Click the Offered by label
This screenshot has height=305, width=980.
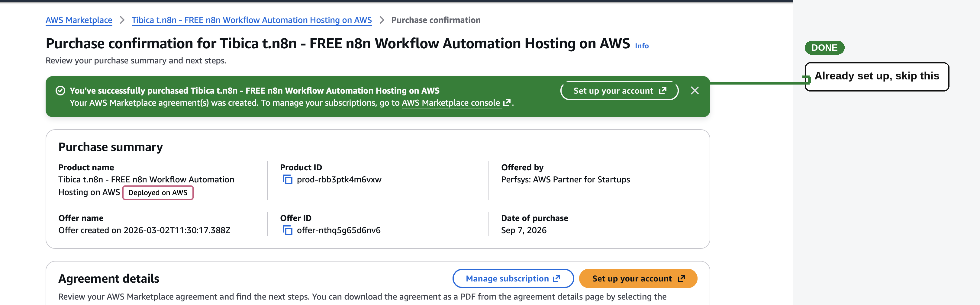522,167
